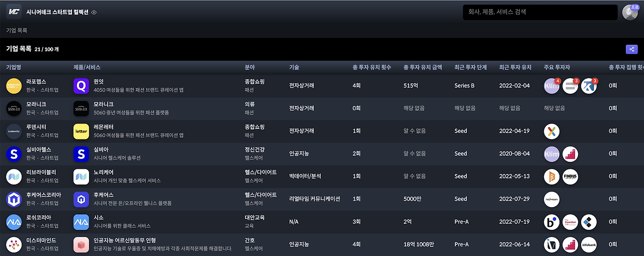Select the 2022-07-29 date cell

(515, 199)
